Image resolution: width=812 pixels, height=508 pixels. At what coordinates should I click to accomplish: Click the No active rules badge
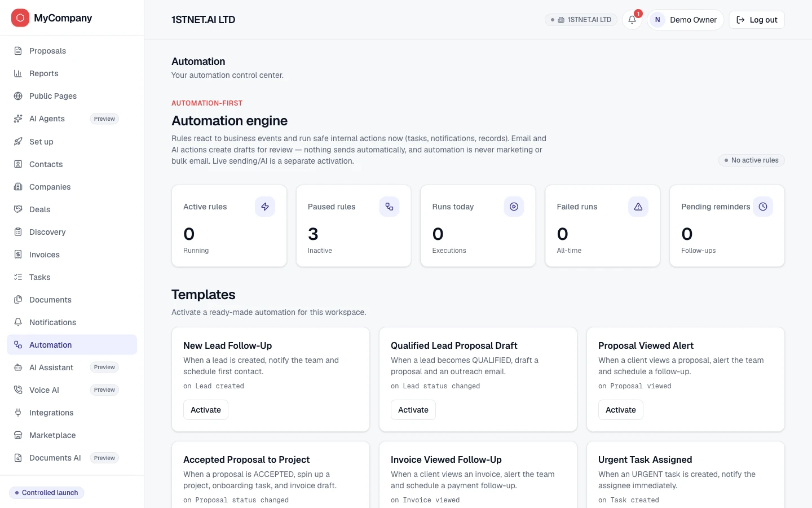752,160
